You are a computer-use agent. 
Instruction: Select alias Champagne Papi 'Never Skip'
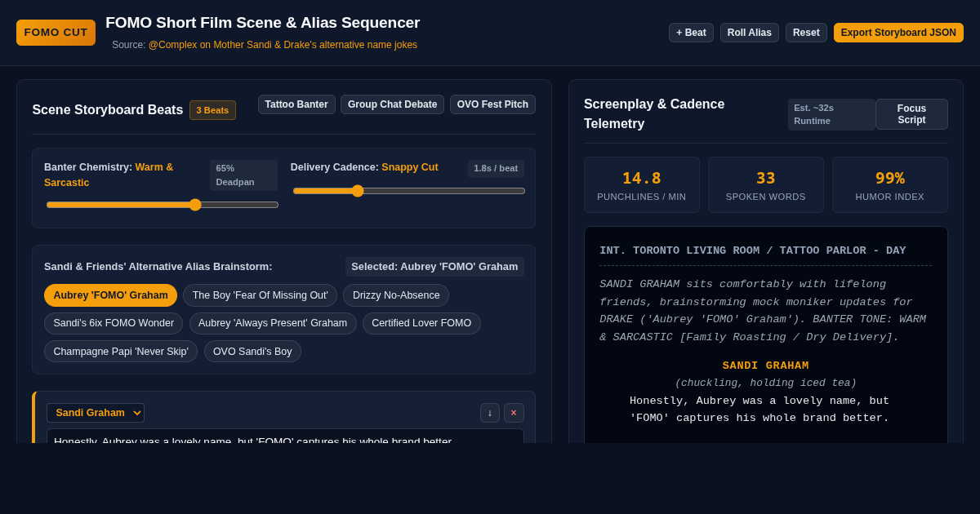tap(121, 352)
